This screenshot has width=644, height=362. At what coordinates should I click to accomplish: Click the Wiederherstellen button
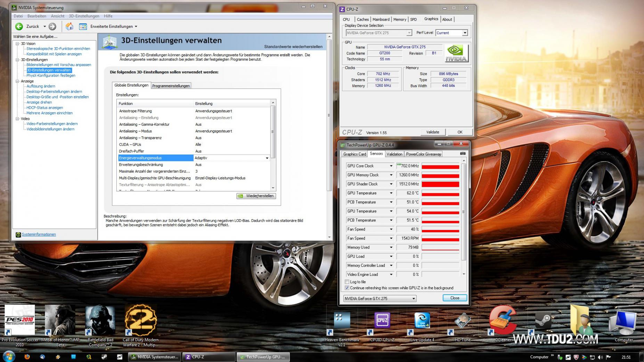tap(256, 196)
